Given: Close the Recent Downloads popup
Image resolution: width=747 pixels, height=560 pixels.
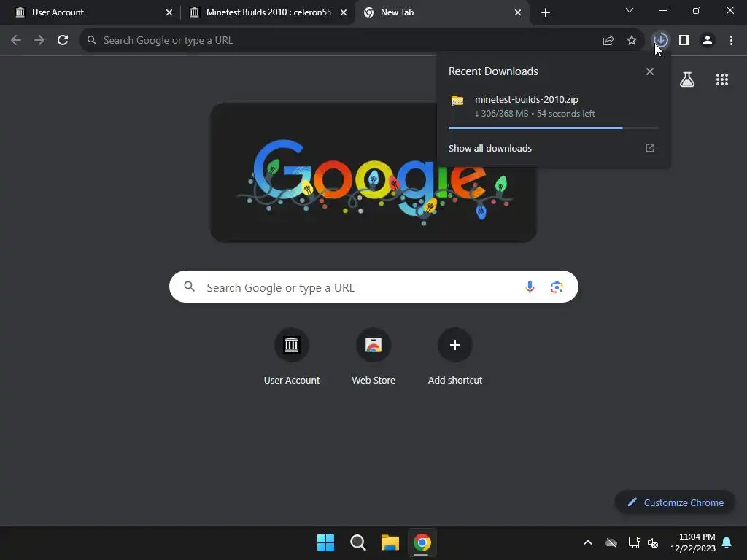Looking at the screenshot, I should pos(650,71).
